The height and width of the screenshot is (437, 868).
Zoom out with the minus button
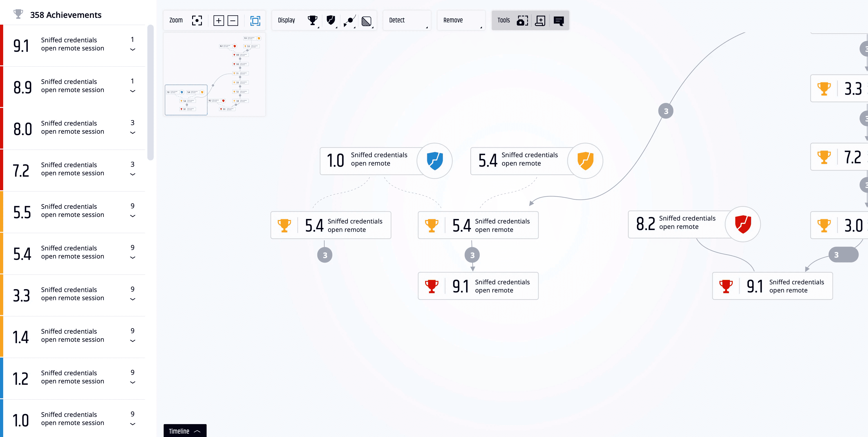pyautogui.click(x=233, y=20)
